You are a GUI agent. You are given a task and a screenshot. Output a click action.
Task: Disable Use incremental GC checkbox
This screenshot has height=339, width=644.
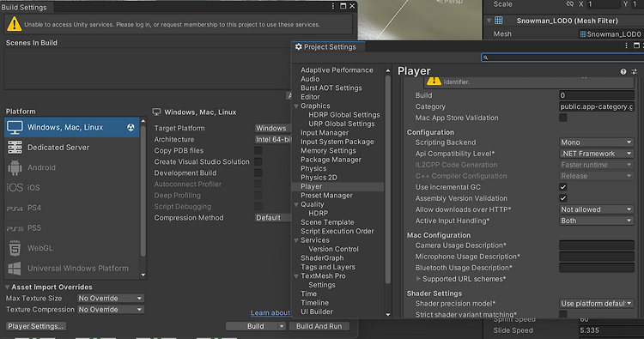click(563, 187)
